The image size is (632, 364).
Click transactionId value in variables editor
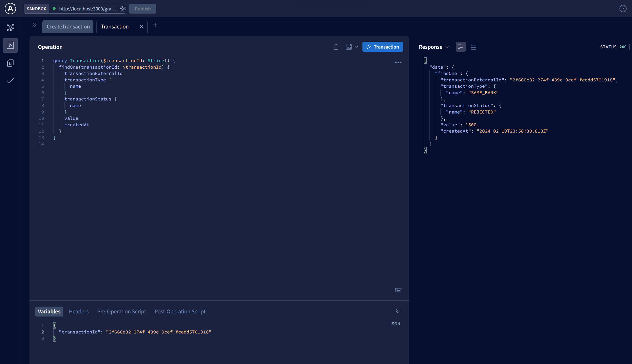pos(159,332)
